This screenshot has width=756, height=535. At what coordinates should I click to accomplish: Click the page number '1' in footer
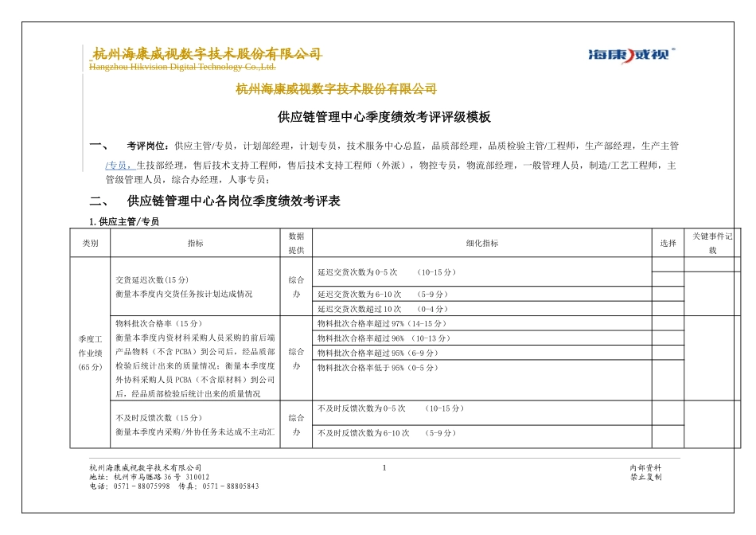click(x=384, y=467)
